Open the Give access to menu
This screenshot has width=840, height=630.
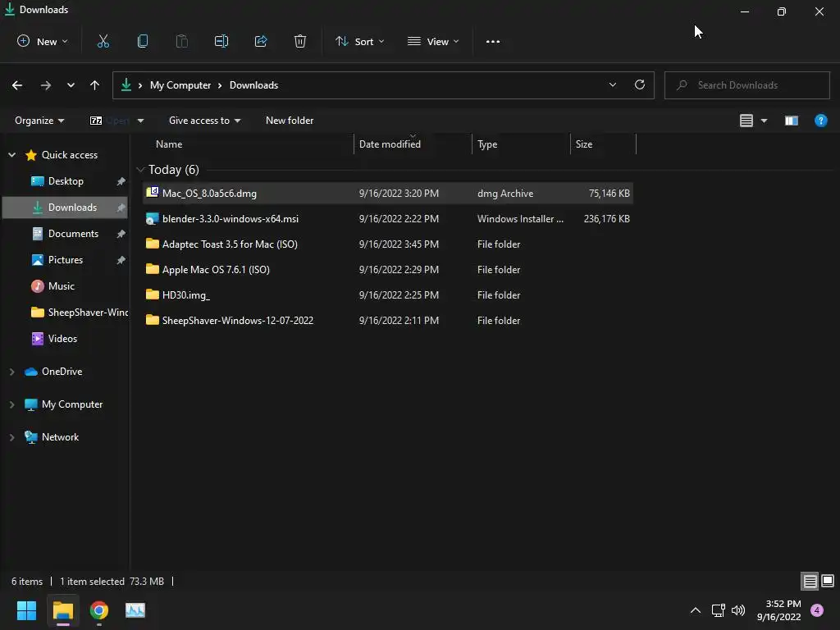[204, 121]
